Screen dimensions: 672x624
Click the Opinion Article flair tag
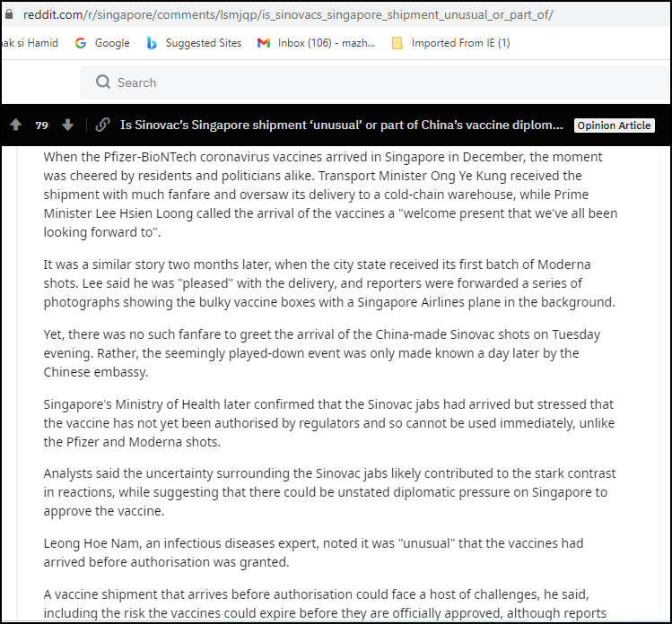coord(614,125)
